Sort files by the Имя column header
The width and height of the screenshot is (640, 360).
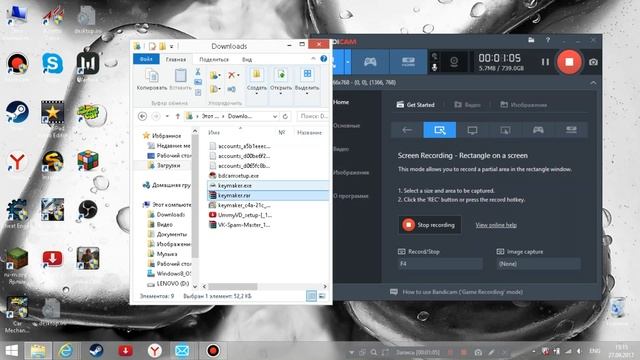click(214, 132)
